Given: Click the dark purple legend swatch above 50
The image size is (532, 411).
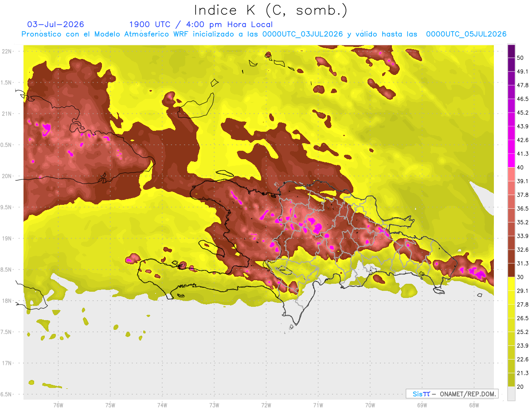Looking at the screenshot, I should 511,51.
